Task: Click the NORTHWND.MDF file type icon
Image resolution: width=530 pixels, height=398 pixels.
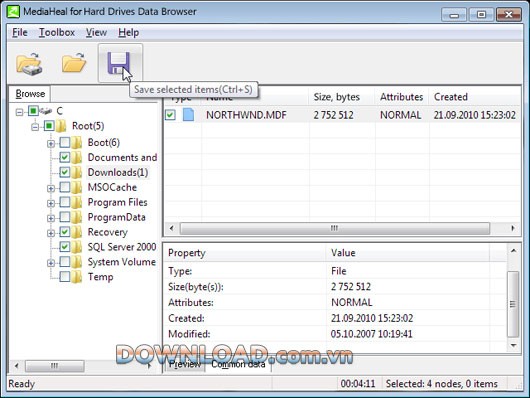Action: pyautogui.click(x=188, y=115)
